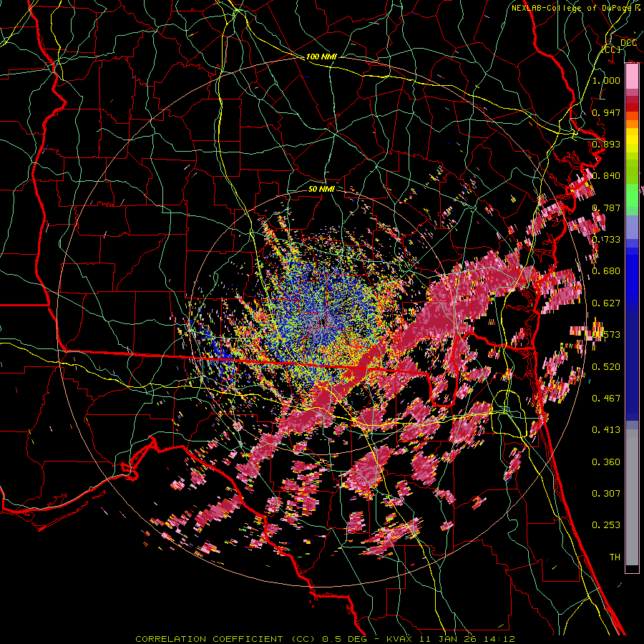Click the 0.893 legend value
The width and height of the screenshot is (644, 644).
click(x=606, y=144)
